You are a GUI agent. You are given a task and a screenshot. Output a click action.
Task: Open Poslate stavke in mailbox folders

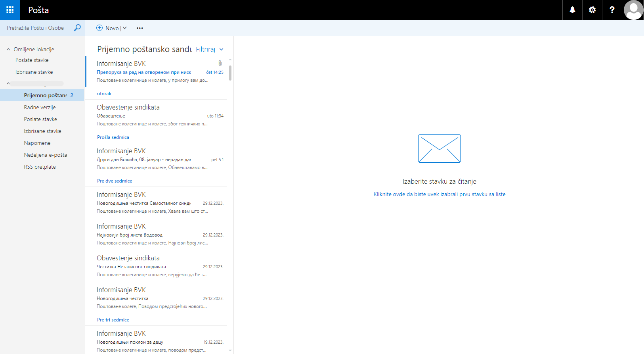pos(40,119)
